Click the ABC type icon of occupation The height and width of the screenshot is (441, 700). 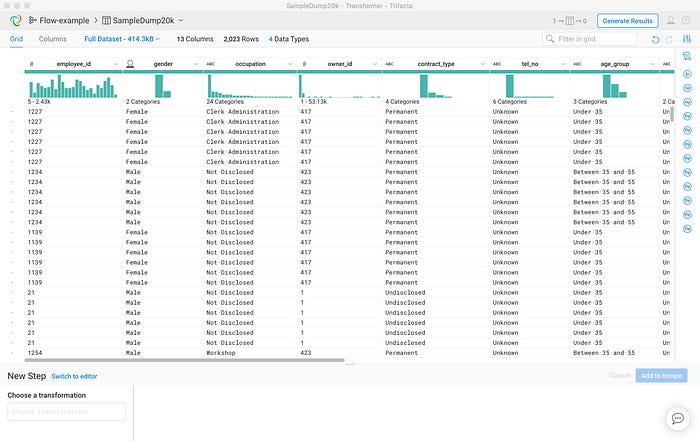(211, 64)
